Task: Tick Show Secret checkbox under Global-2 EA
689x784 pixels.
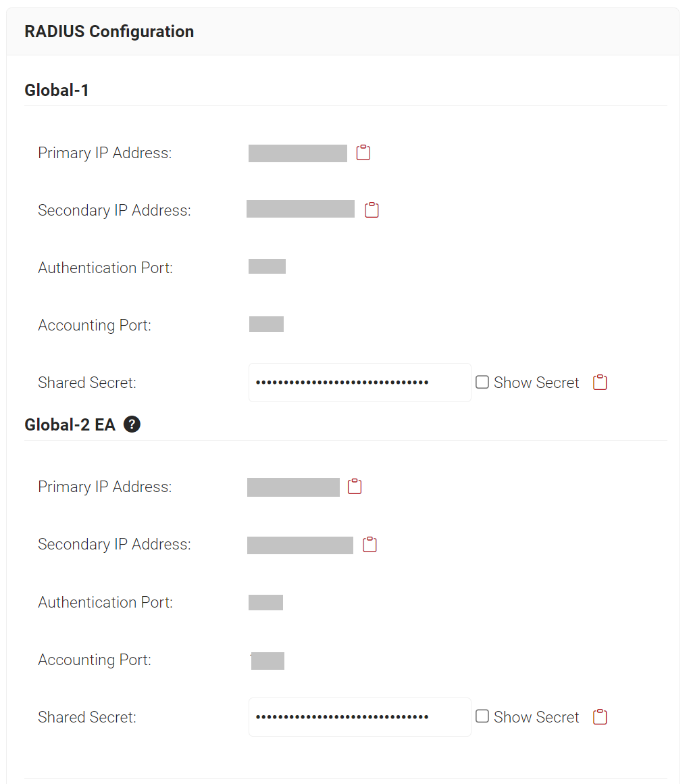Action: (x=482, y=716)
